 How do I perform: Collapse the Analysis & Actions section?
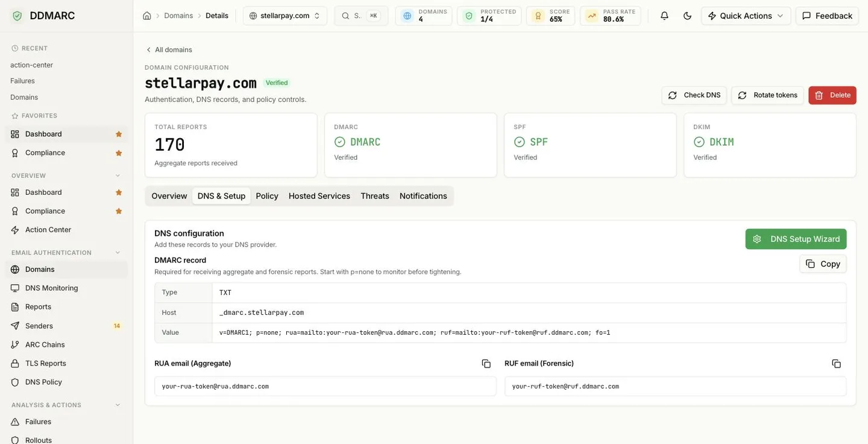[x=118, y=405]
